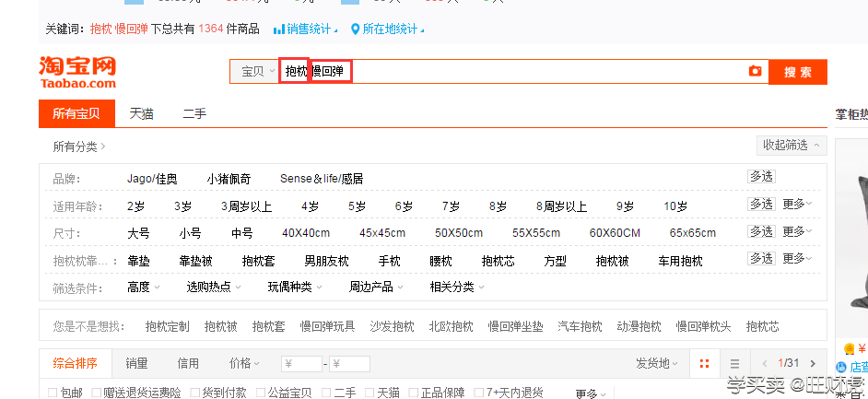Filter by size 大号
868x399 pixels.
coord(138,233)
